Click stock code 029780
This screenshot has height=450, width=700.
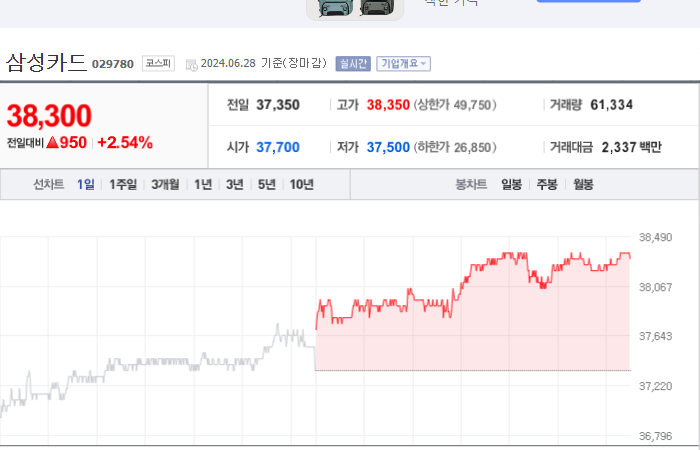(113, 64)
